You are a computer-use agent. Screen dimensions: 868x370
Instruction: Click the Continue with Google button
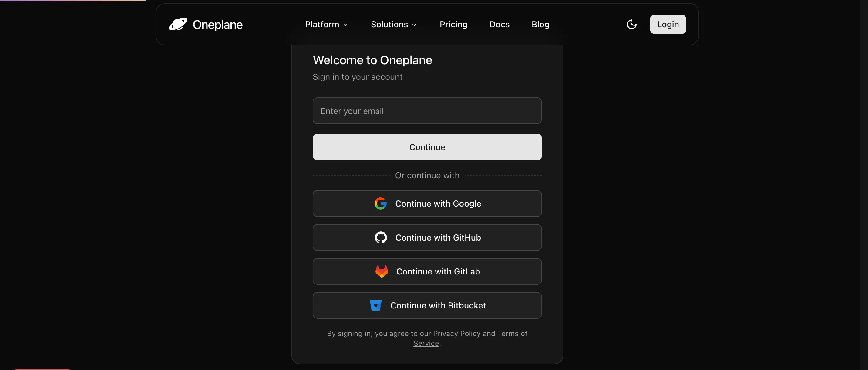point(427,203)
